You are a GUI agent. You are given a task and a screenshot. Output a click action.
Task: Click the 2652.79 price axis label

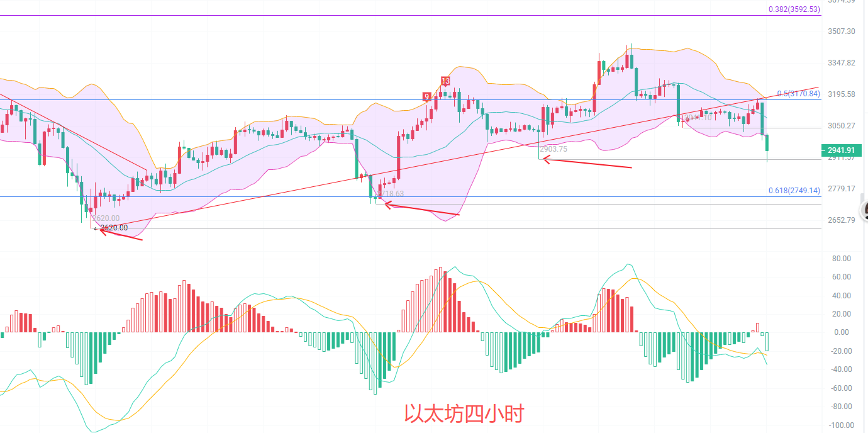tap(842, 220)
